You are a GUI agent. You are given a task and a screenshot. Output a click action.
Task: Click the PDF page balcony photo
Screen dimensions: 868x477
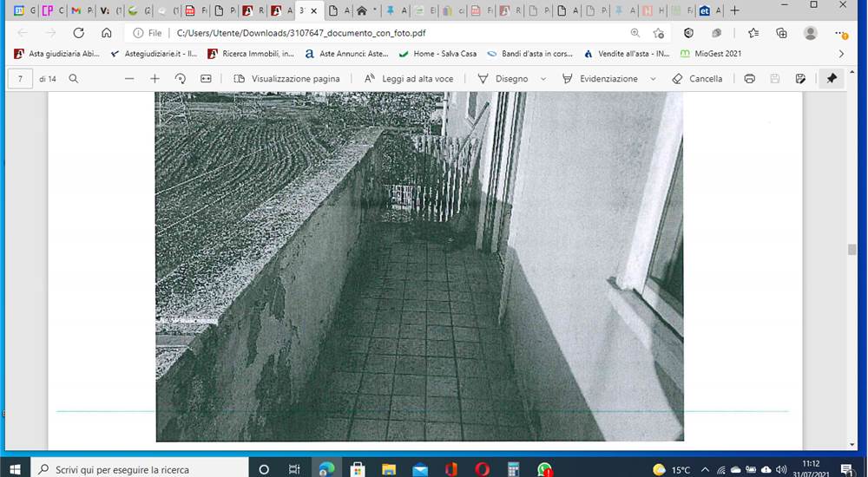(x=419, y=267)
